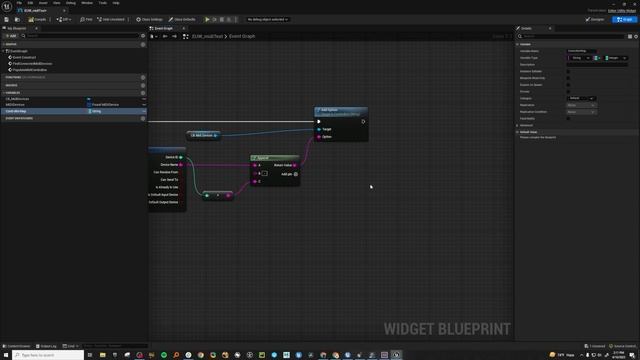Toggle Blueprint Read Only checkbox
Viewport: 640px width, 360px height.
tap(568, 78)
